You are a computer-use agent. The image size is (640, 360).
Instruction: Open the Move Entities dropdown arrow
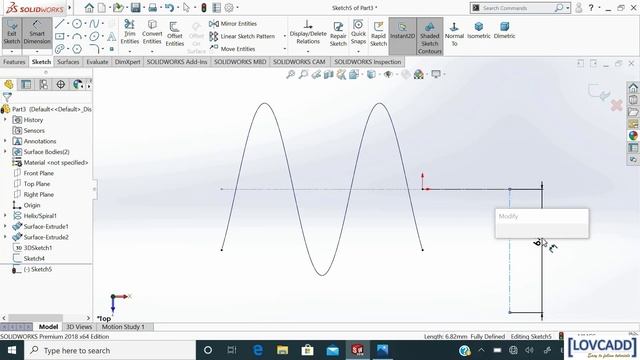pos(284,49)
